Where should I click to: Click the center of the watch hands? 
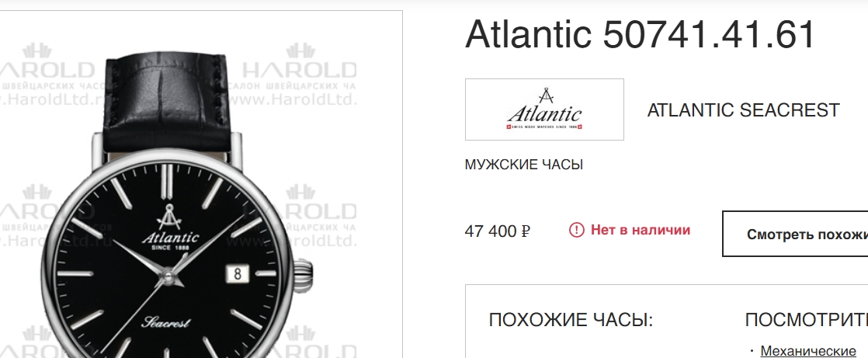coord(168,274)
